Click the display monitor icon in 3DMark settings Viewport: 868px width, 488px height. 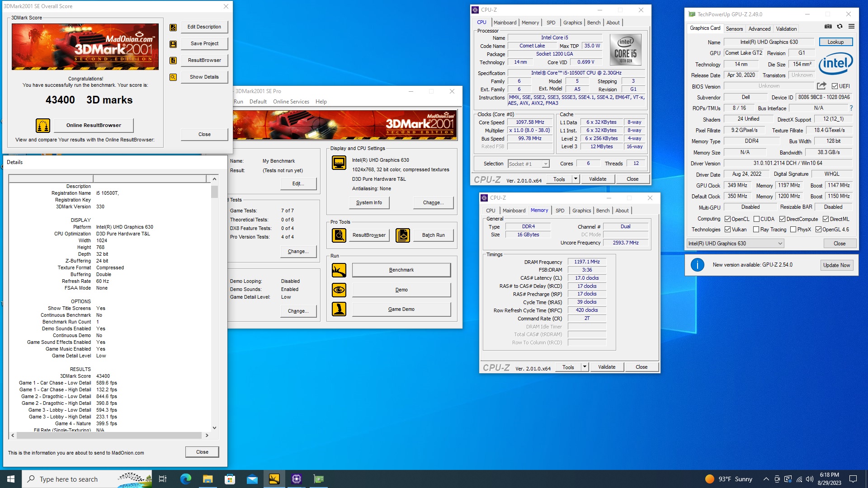339,163
